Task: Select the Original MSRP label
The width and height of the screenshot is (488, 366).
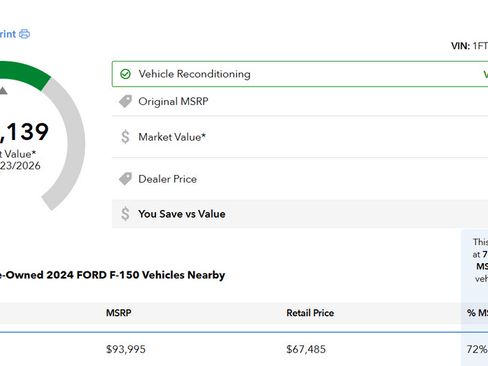Action: coord(173,101)
